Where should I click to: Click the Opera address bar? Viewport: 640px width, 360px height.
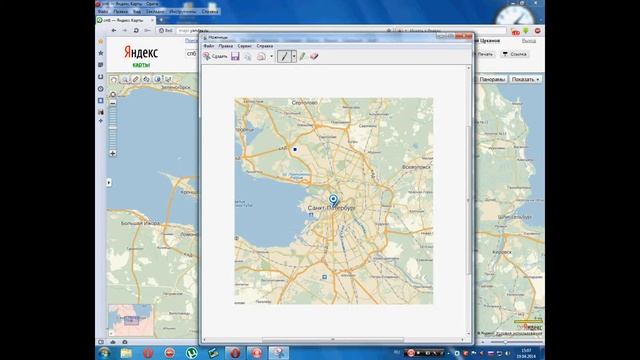point(282,30)
